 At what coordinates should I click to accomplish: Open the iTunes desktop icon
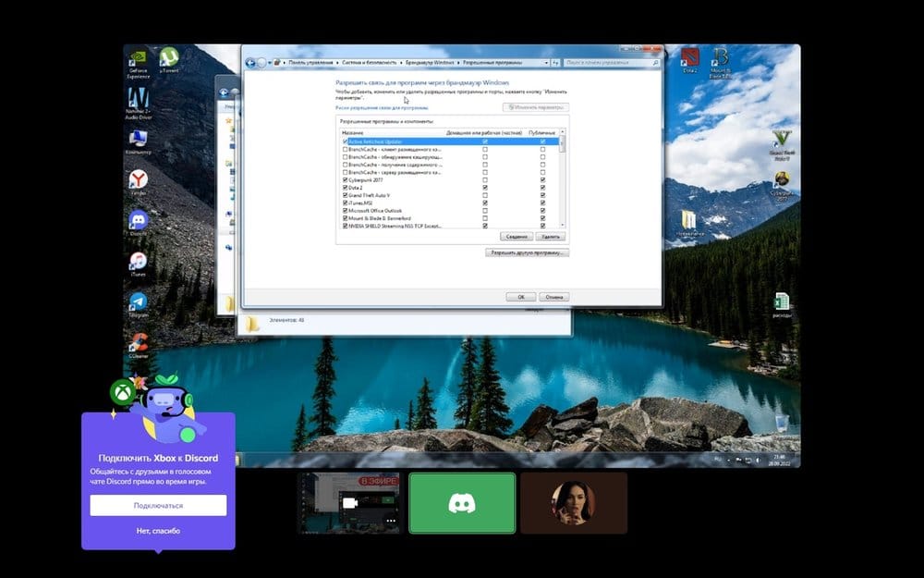pos(139,262)
